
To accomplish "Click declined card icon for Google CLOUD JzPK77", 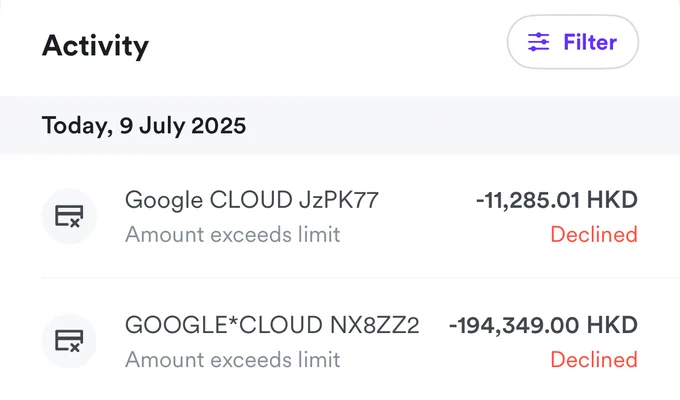I will coord(69,216).
